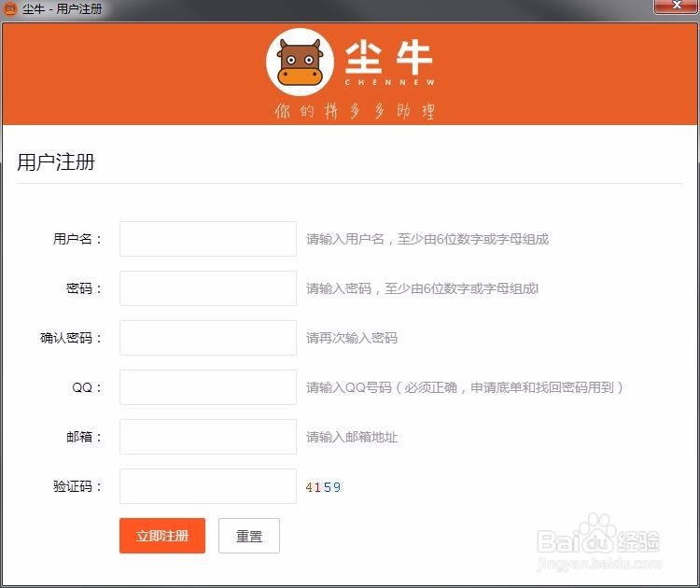Click the 重置 reset button
700x588 pixels.
pyautogui.click(x=248, y=536)
